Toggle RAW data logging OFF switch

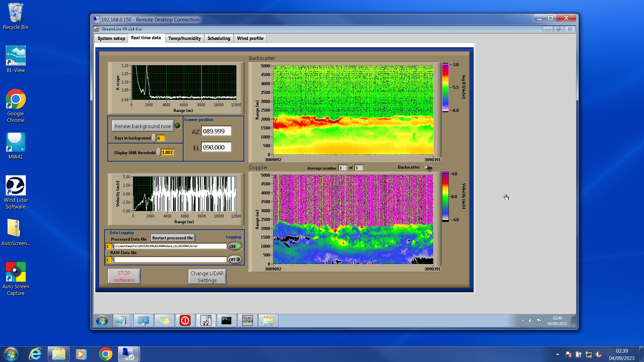pyautogui.click(x=235, y=259)
